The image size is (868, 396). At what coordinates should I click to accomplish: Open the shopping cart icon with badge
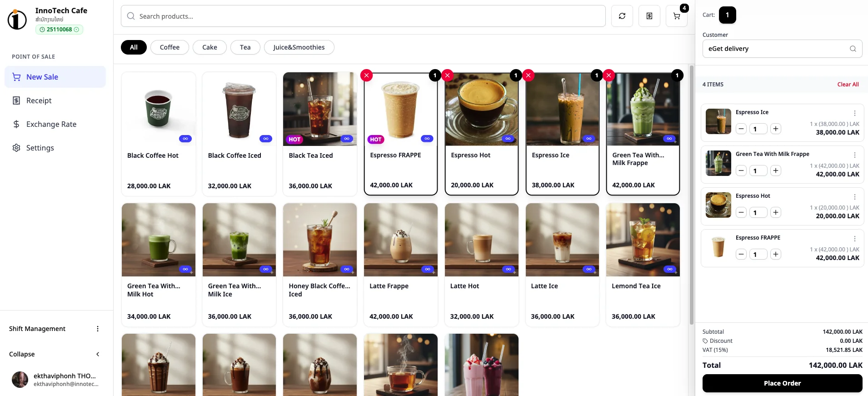(676, 16)
